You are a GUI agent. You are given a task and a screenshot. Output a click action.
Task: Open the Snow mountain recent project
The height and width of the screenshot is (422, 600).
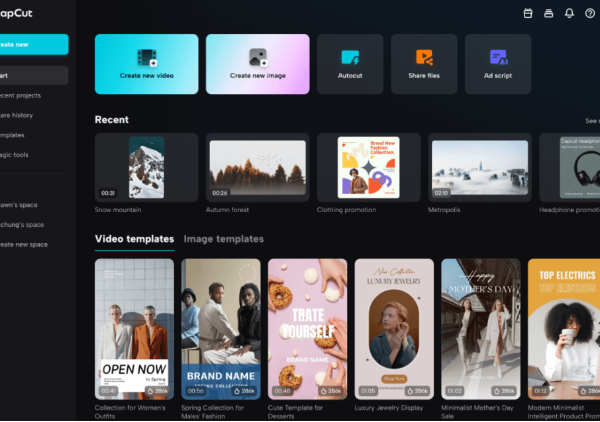[x=146, y=168]
